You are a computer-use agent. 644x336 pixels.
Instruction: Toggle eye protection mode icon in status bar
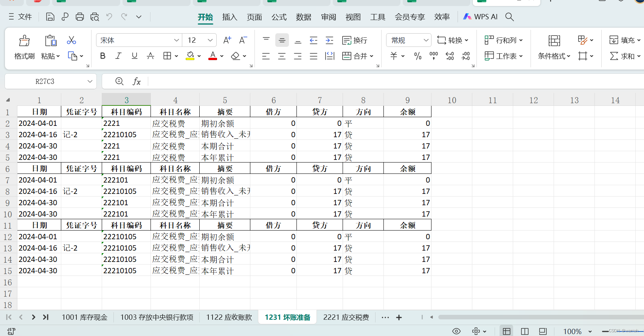click(x=456, y=331)
